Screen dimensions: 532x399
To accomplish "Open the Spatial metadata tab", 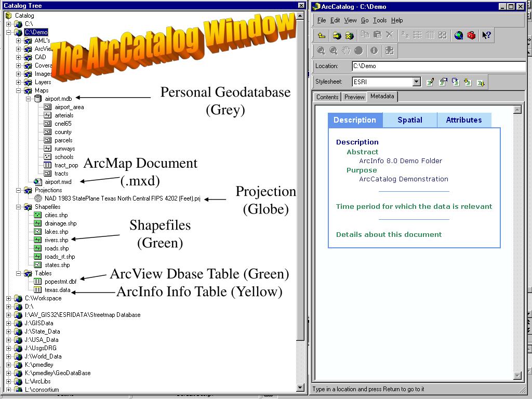I will tap(410, 120).
